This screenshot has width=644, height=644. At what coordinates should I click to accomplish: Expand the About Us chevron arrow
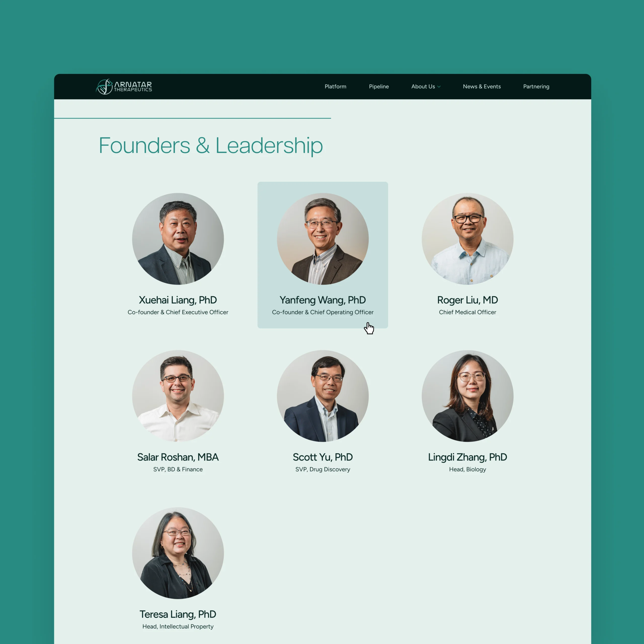click(x=439, y=87)
